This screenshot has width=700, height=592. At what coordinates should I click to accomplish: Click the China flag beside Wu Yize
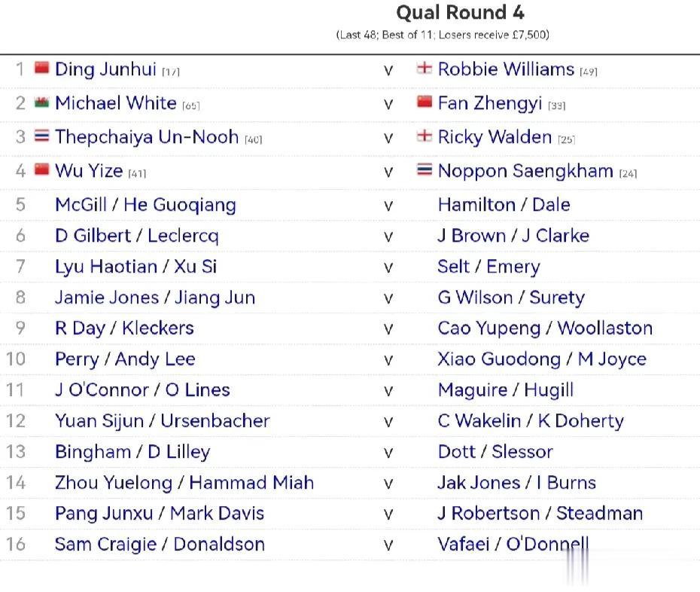(41, 169)
